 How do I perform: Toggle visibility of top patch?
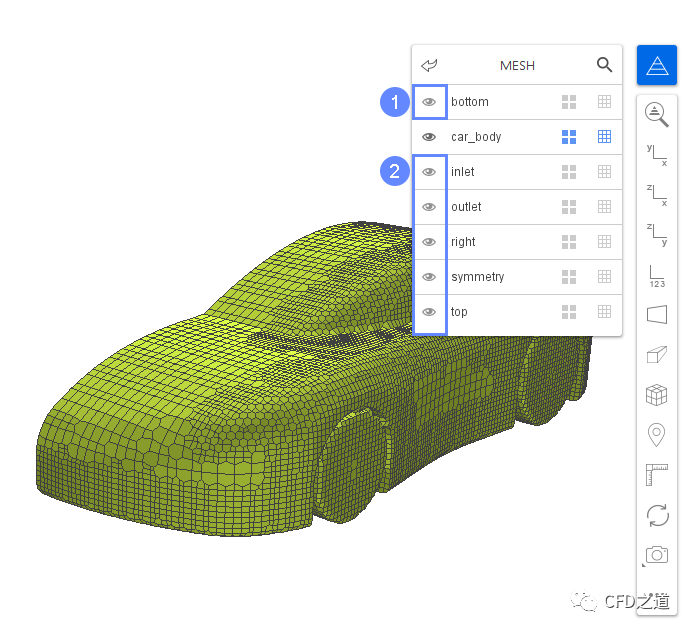pyautogui.click(x=429, y=312)
